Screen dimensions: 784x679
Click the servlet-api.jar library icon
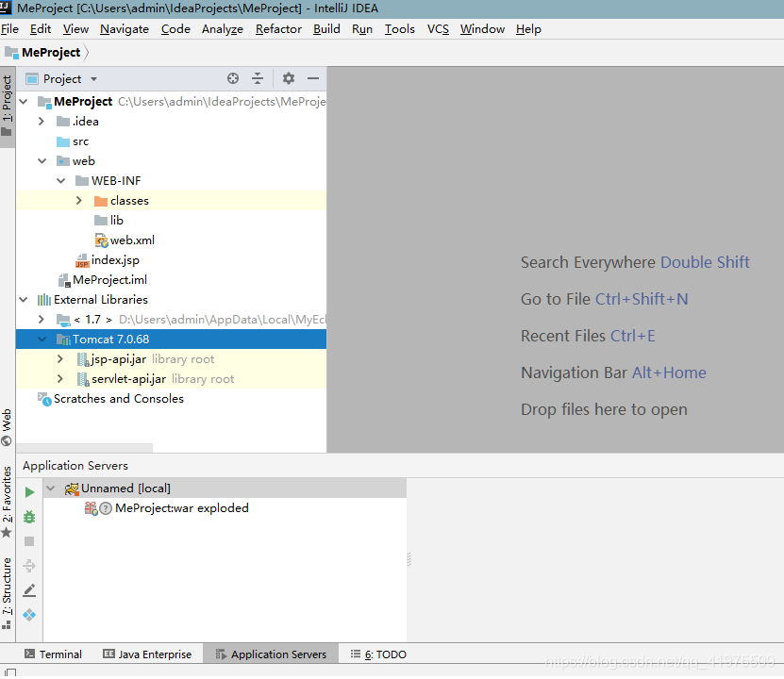point(83,379)
